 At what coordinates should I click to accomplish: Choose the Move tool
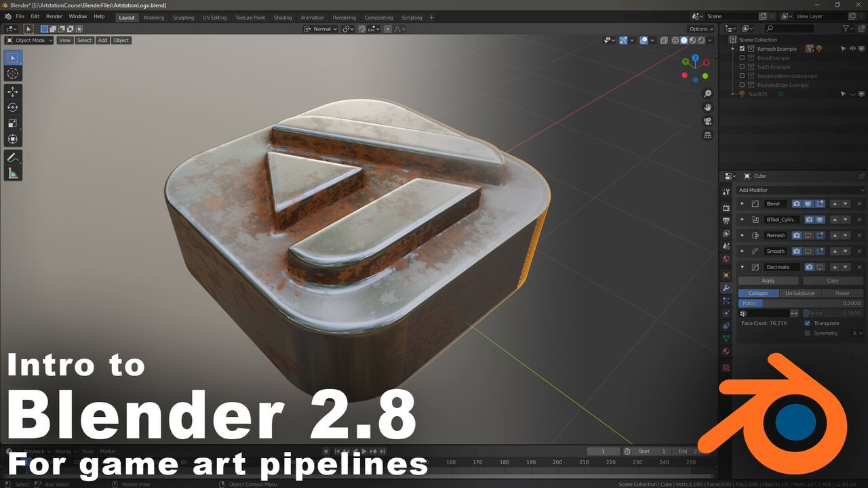[13, 91]
